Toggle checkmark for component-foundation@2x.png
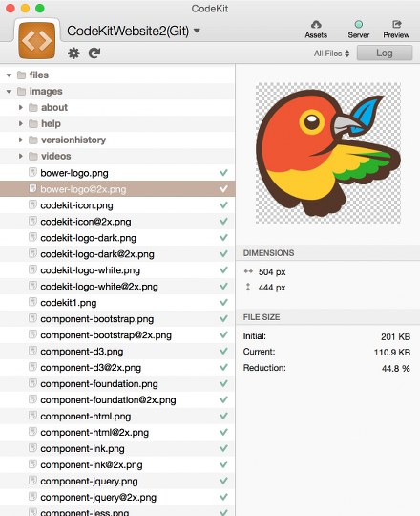This screenshot has height=516, width=420. tap(223, 399)
